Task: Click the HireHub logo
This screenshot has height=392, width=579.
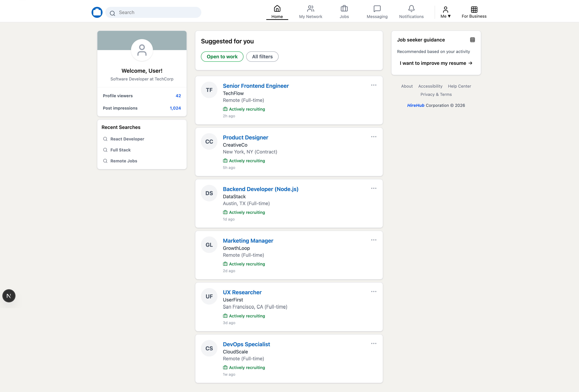Action: pos(97,12)
